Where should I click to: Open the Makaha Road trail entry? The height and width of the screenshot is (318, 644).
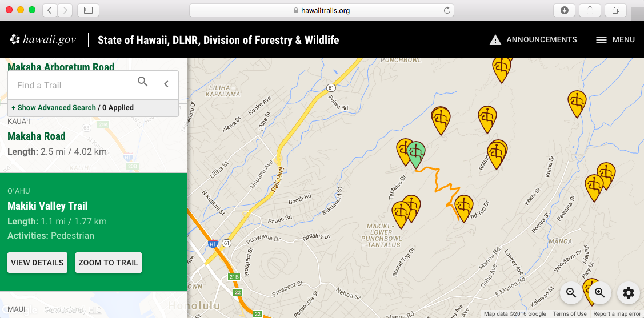37,136
